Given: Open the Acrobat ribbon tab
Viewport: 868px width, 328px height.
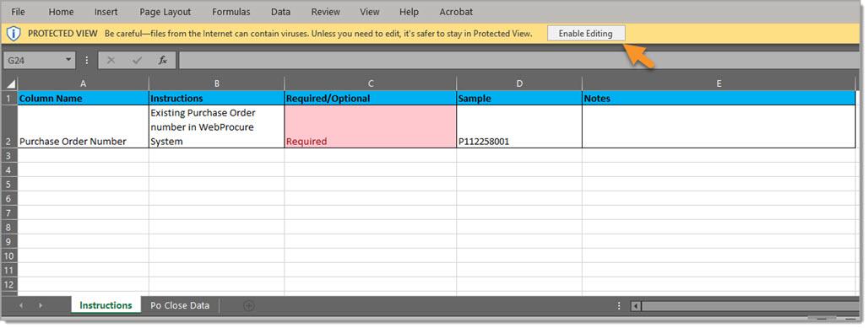Looking at the screenshot, I should tap(456, 12).
